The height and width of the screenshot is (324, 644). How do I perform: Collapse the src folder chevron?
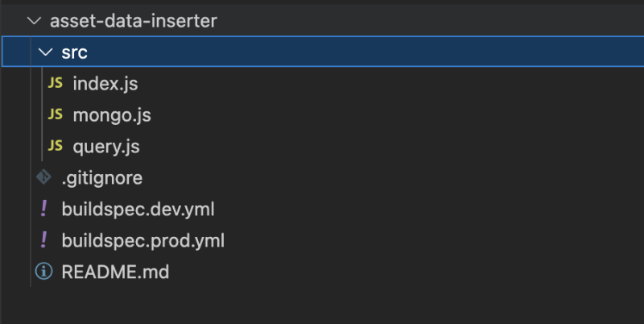pos(45,53)
